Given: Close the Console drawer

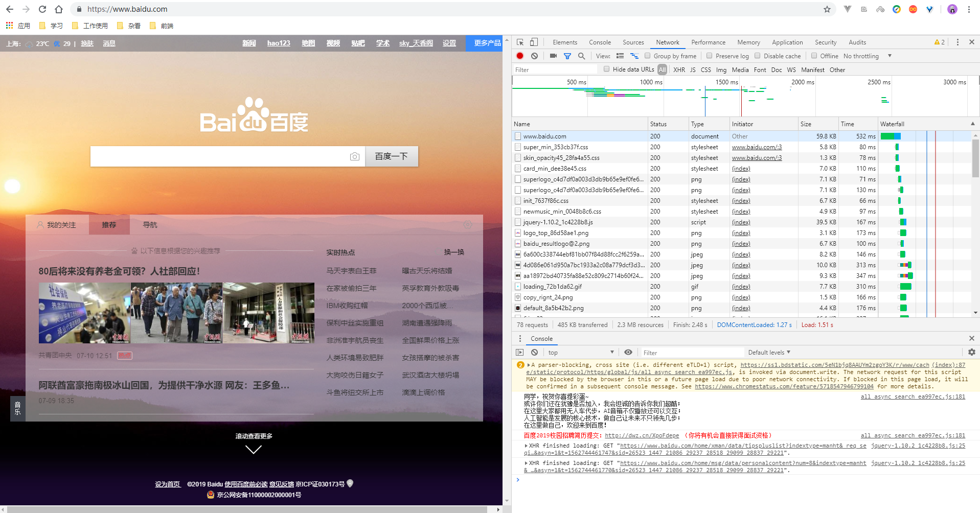Looking at the screenshot, I should [972, 338].
